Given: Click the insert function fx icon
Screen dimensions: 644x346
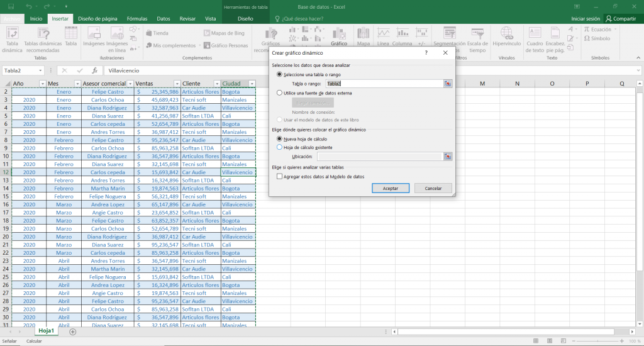Looking at the screenshot, I should coord(94,70).
